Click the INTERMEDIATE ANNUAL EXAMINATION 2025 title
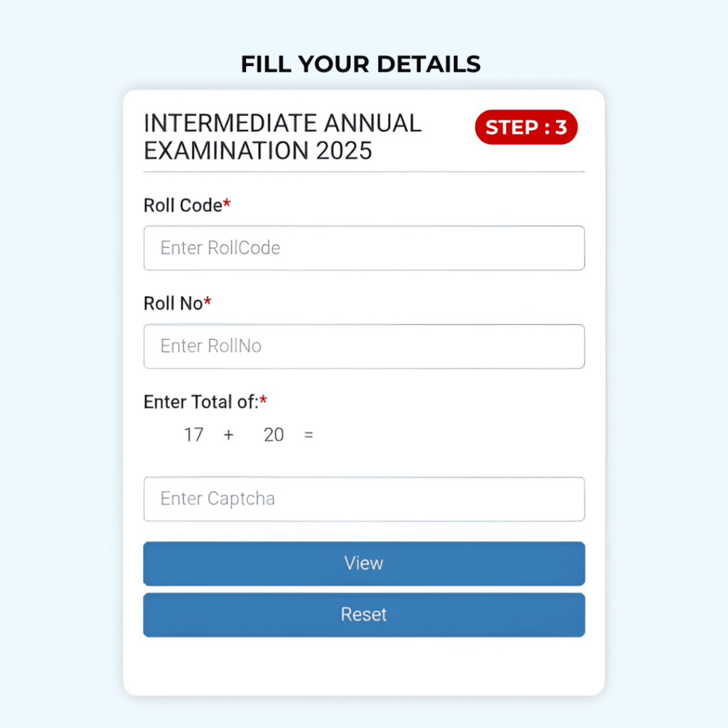Image resolution: width=728 pixels, height=728 pixels. (x=283, y=137)
